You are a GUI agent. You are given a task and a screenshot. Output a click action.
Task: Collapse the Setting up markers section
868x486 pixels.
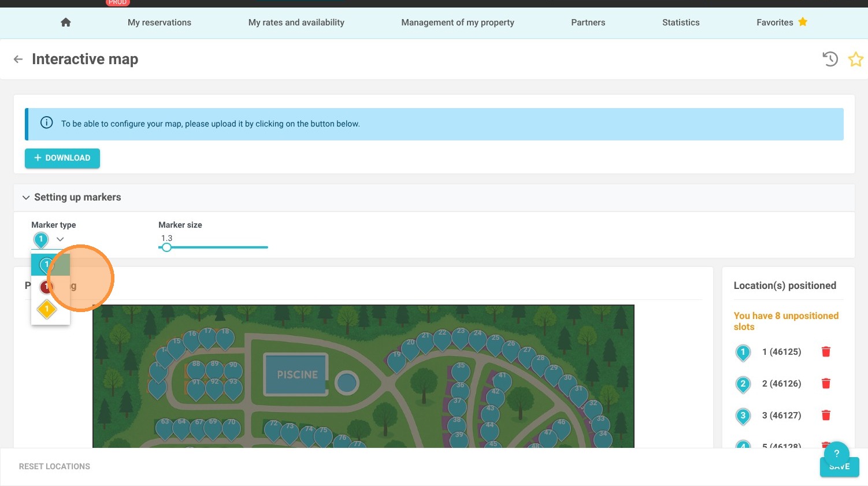(x=26, y=198)
